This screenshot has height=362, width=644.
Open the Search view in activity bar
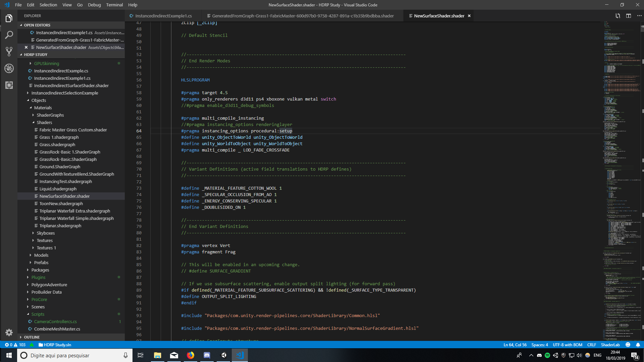pyautogui.click(x=9, y=35)
